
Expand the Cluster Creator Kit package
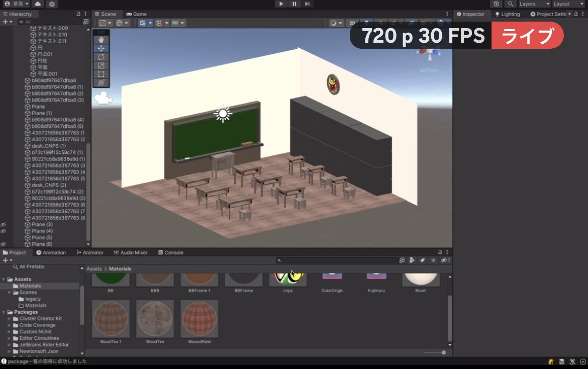tap(9, 319)
